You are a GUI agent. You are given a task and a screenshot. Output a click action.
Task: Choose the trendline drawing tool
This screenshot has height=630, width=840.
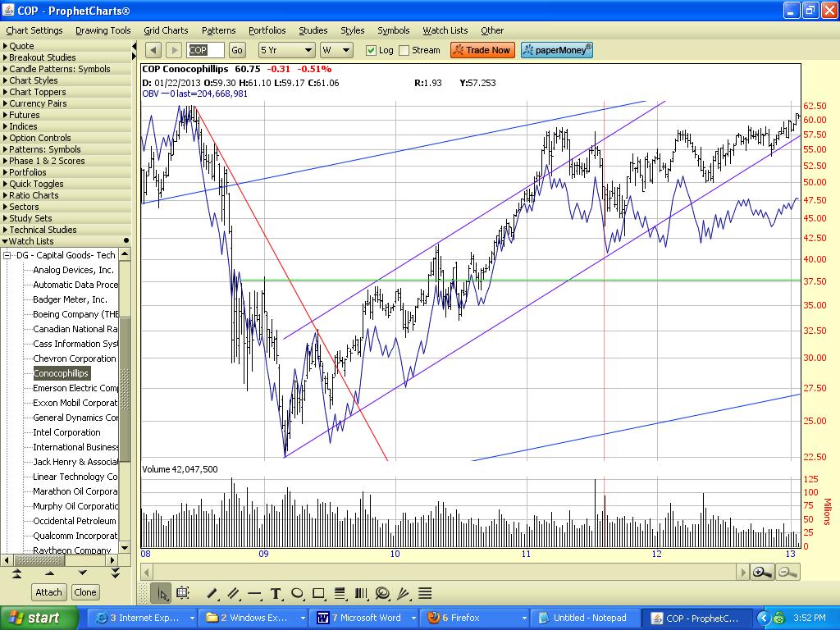coord(212,594)
